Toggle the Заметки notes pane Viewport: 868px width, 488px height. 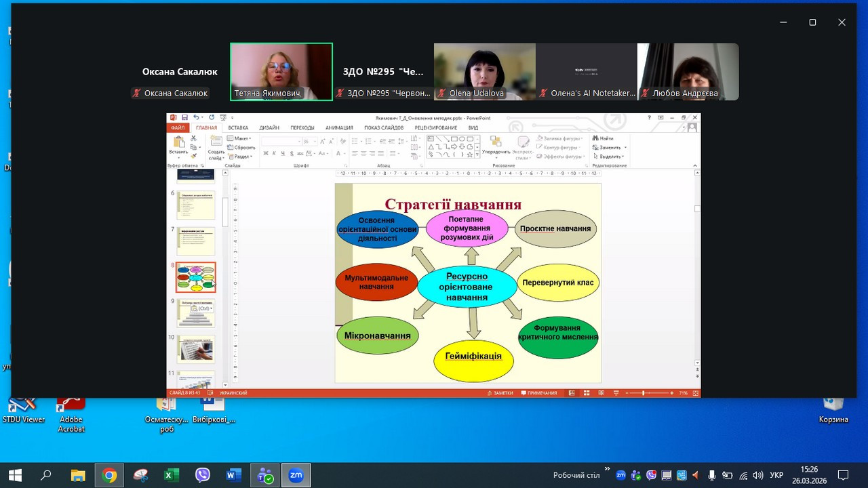pyautogui.click(x=500, y=393)
